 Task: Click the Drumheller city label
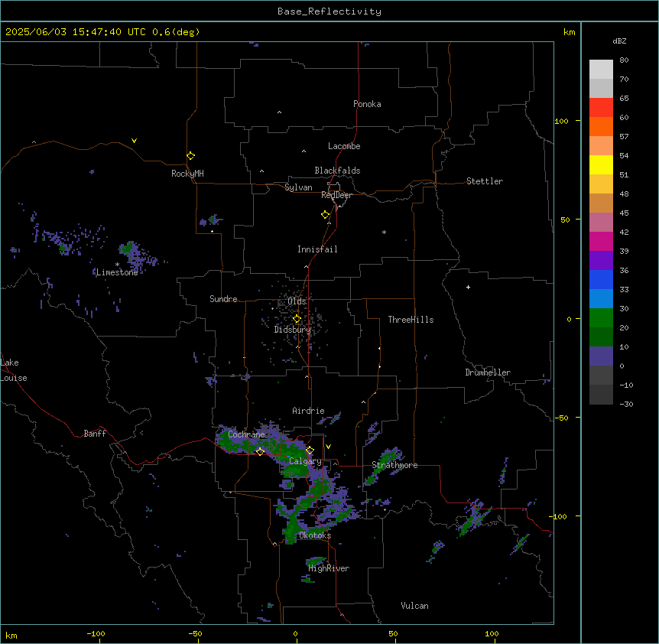click(x=488, y=372)
